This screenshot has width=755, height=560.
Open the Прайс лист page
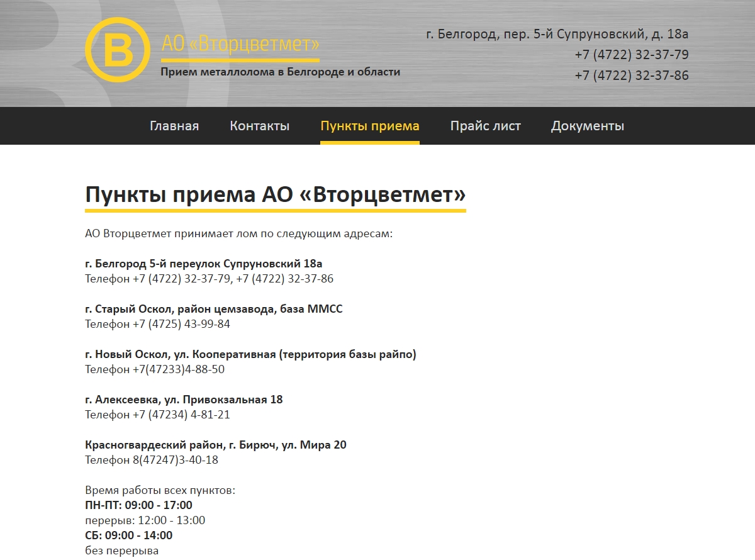(x=485, y=126)
